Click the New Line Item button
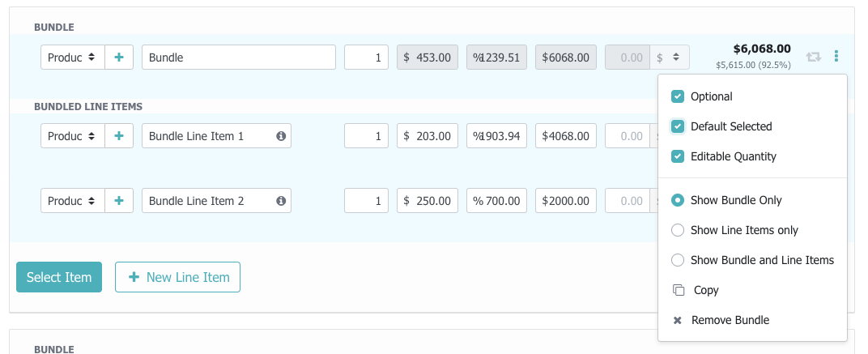This screenshot has height=354, width=868. point(177,277)
